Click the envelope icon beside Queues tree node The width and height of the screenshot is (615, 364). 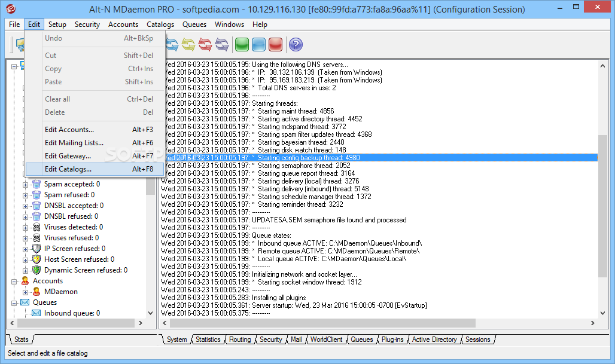tap(25, 302)
